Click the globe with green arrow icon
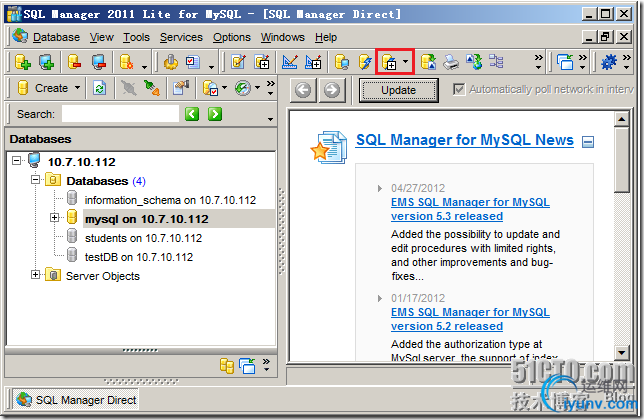 [x=474, y=62]
